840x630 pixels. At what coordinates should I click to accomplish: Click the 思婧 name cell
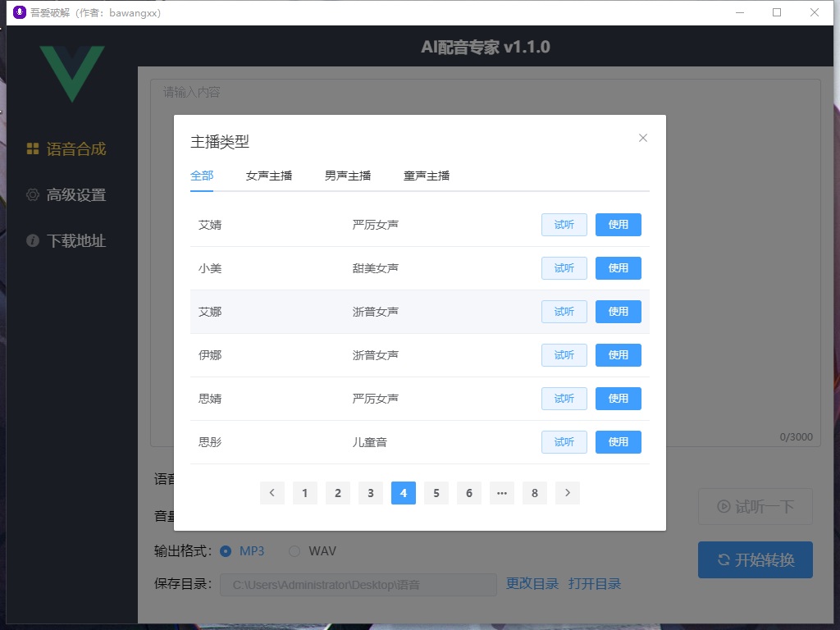pos(210,399)
